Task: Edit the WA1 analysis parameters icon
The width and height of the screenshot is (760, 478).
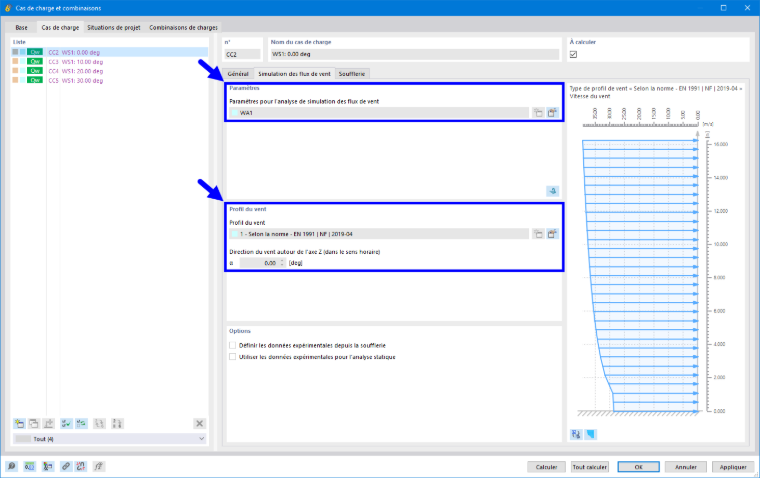Action: click(552, 113)
